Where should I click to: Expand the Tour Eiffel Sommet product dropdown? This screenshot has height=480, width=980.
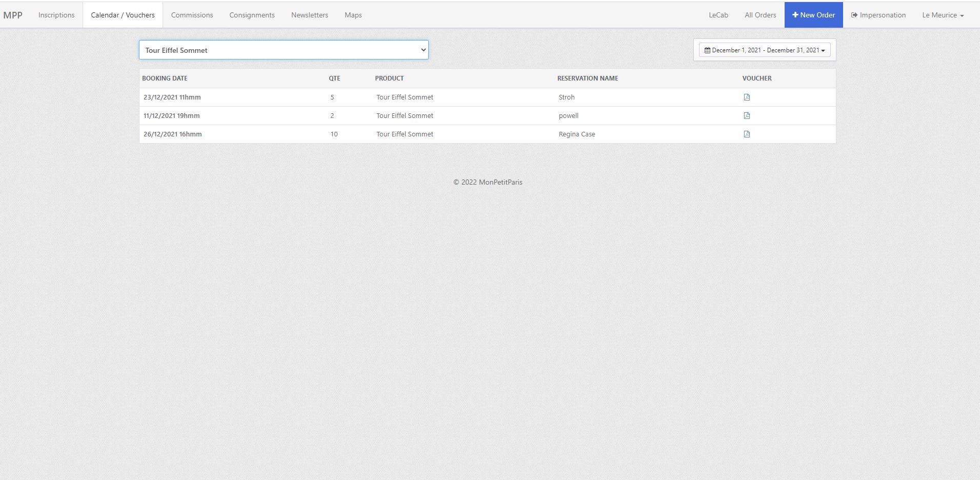(x=283, y=50)
